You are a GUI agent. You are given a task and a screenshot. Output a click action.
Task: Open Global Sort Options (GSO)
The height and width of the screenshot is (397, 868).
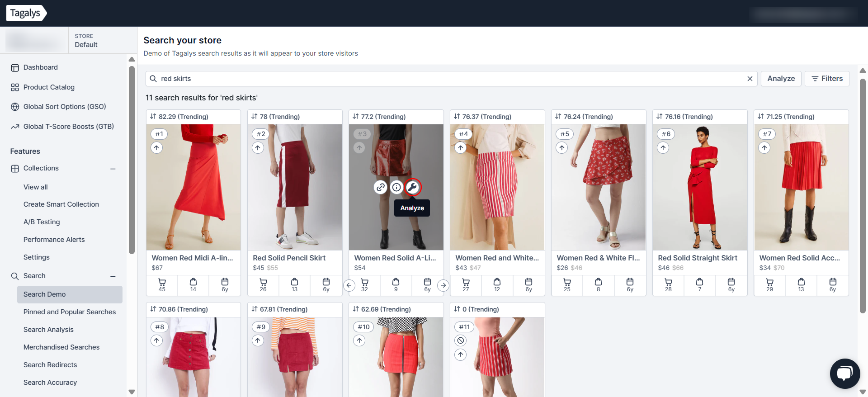65,107
